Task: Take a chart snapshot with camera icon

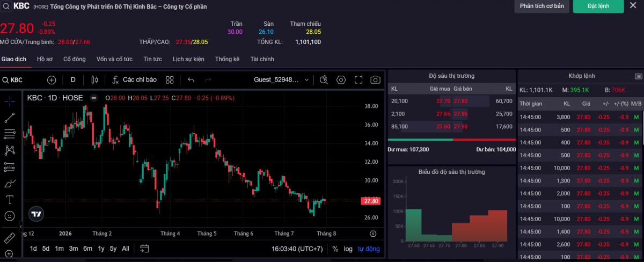Action: 376,80
